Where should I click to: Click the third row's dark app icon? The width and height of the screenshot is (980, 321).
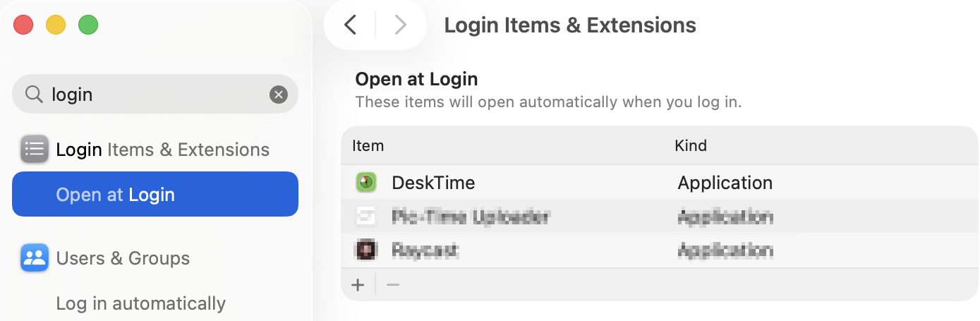(x=366, y=250)
